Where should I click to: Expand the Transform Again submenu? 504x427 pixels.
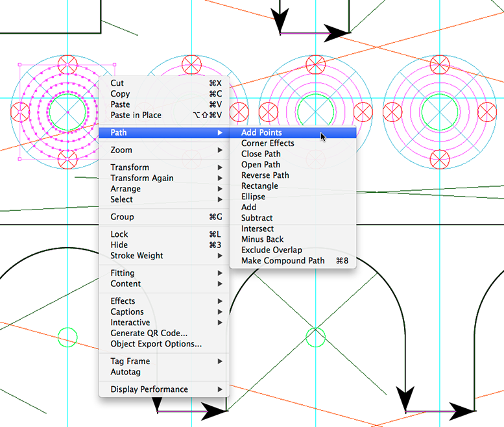click(x=164, y=178)
